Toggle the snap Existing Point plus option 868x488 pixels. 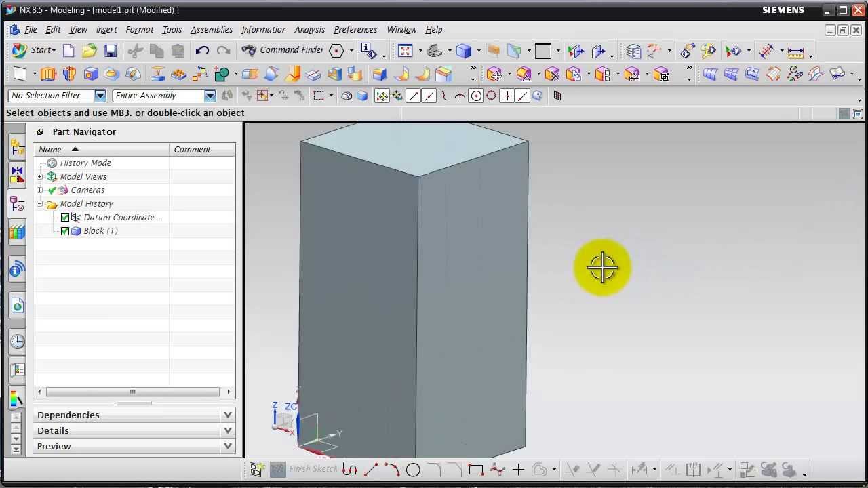coord(507,96)
